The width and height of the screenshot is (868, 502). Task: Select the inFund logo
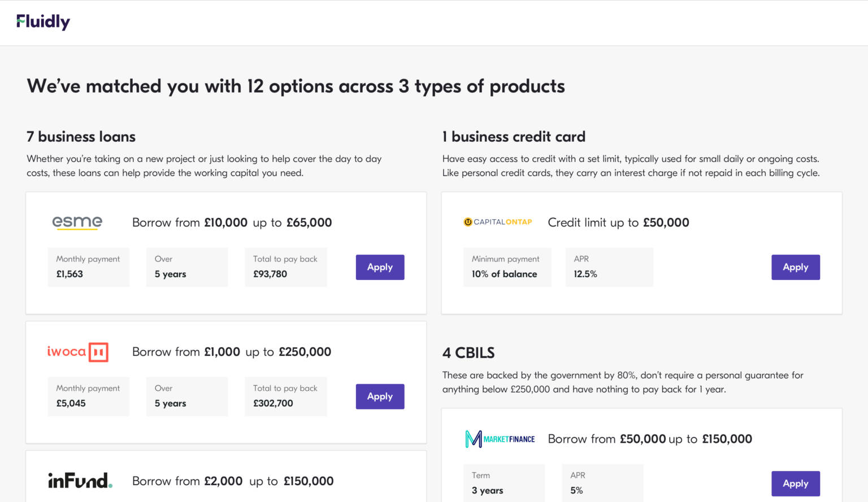(x=80, y=480)
